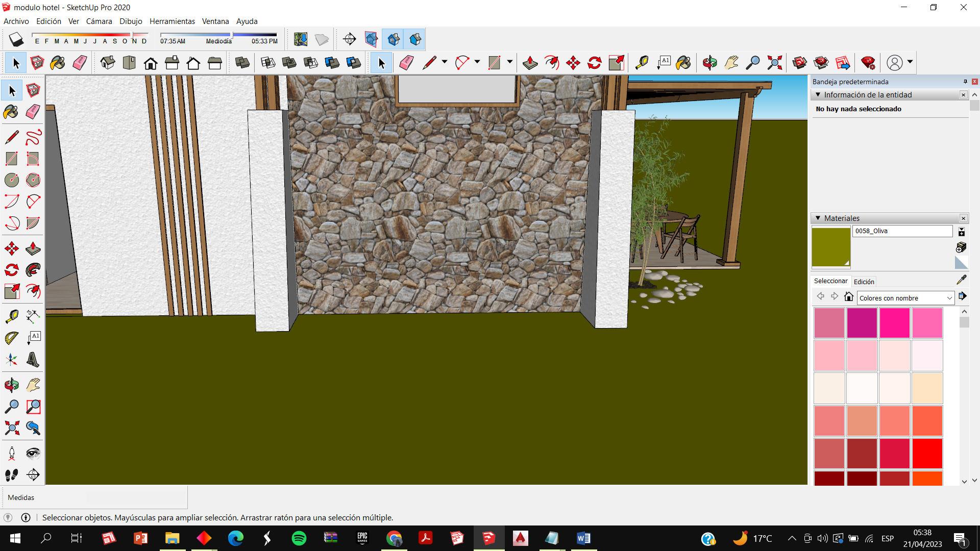Activate the Tape Measure tool
Screen dimensions: 980x551
coord(11,317)
